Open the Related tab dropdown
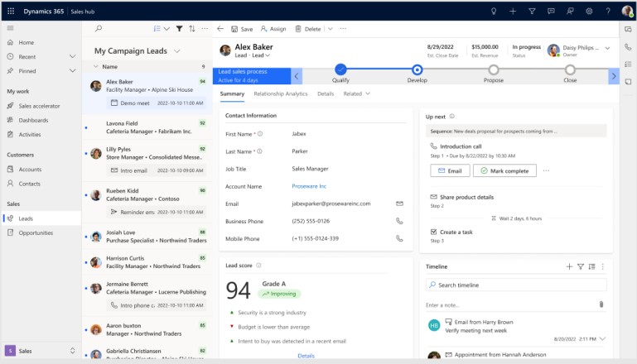This screenshot has width=637, height=364. click(357, 94)
